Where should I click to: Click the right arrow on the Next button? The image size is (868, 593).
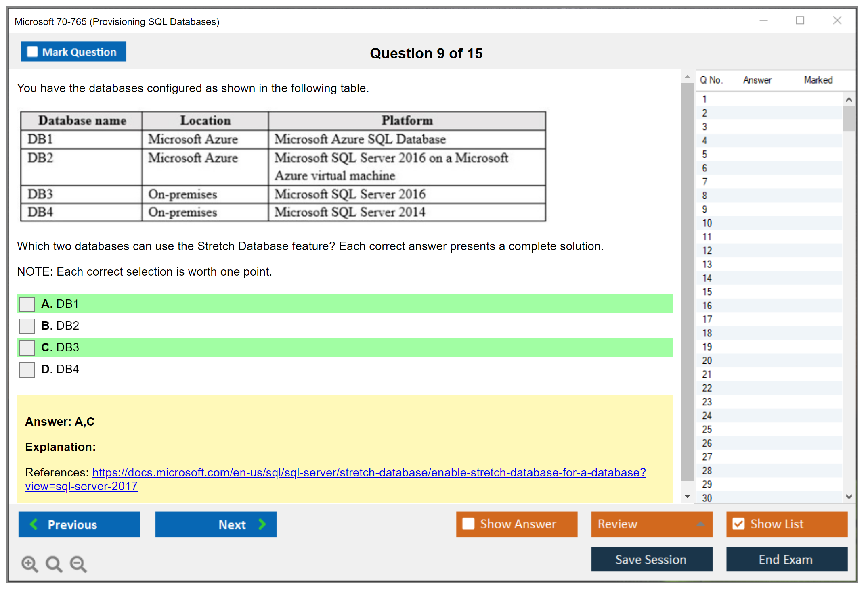(262, 524)
